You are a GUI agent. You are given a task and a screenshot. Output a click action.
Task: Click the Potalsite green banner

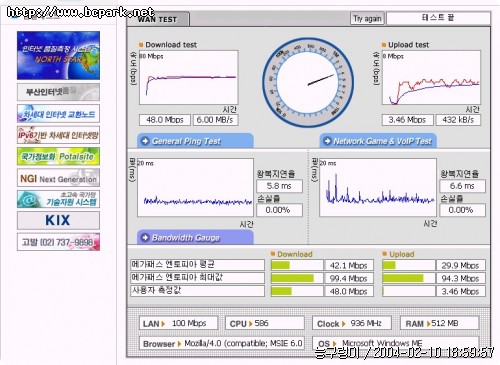pyautogui.click(x=58, y=156)
